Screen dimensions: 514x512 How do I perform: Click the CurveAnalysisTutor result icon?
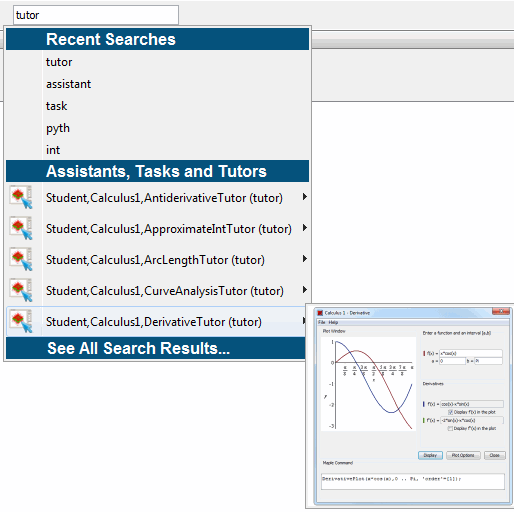21,290
